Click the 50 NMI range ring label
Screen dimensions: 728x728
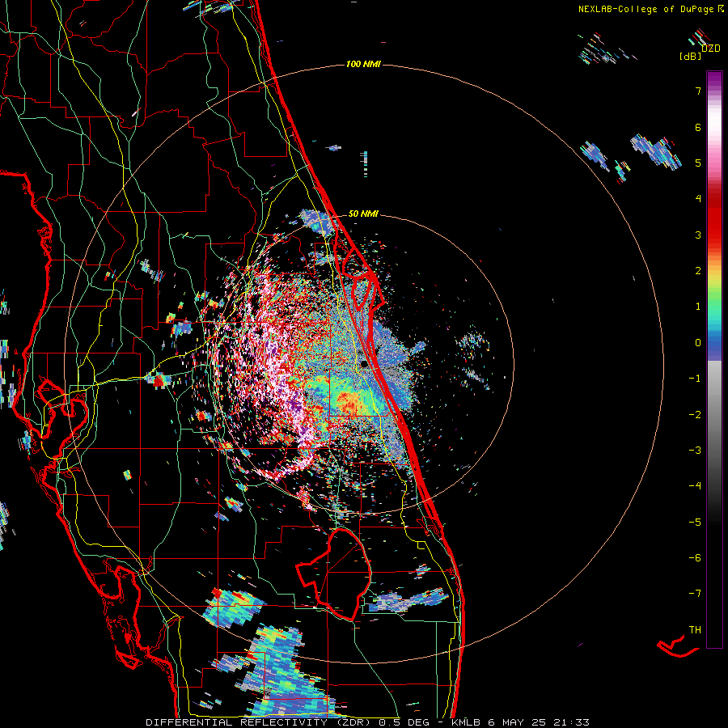[x=363, y=214]
